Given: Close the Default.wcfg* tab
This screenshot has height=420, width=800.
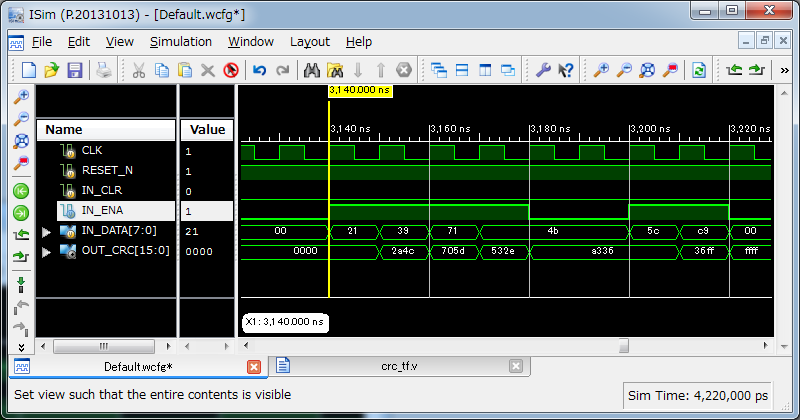Looking at the screenshot, I should pyautogui.click(x=254, y=367).
